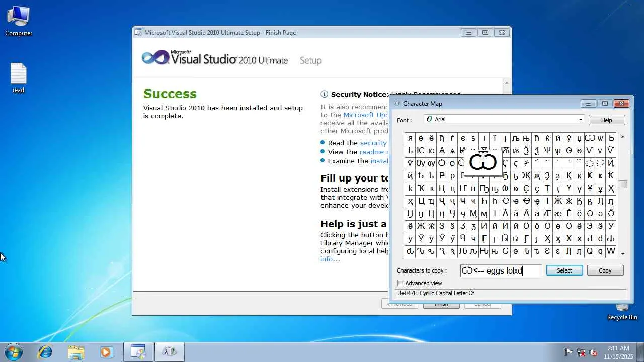This screenshot has height=362, width=644.
Task: Click the muted volume tray icon
Action: [593, 352]
